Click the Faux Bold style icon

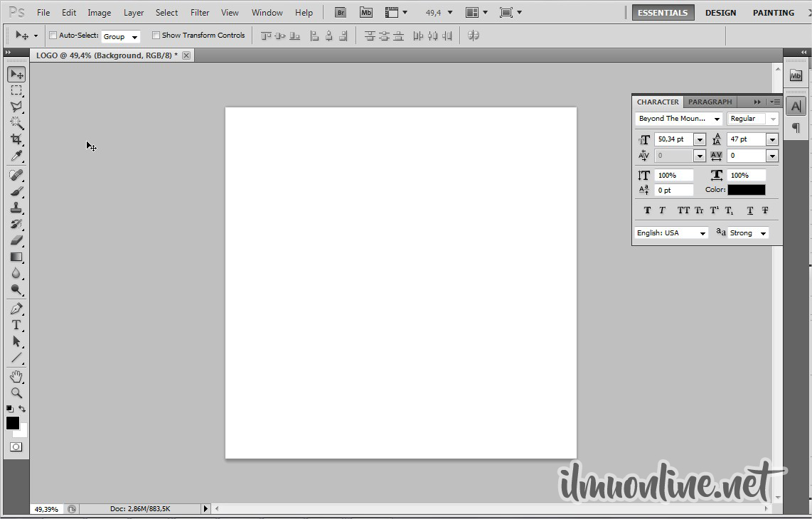click(x=647, y=210)
